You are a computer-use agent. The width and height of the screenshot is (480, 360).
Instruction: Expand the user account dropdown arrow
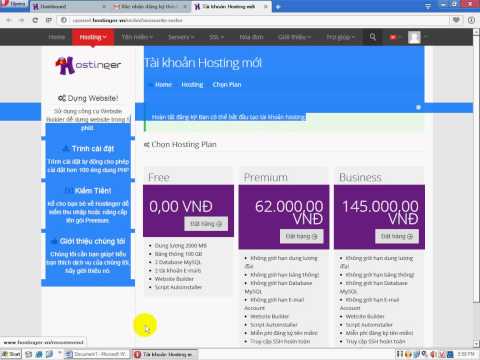click(x=425, y=37)
